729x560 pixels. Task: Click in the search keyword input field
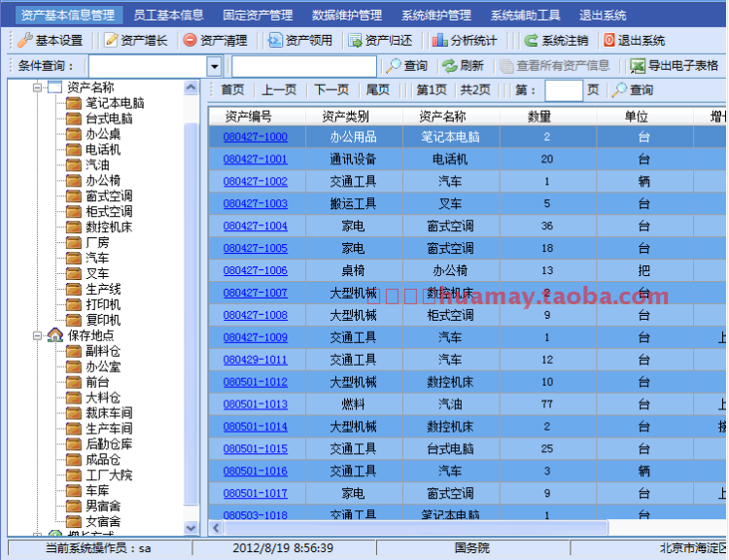[304, 66]
